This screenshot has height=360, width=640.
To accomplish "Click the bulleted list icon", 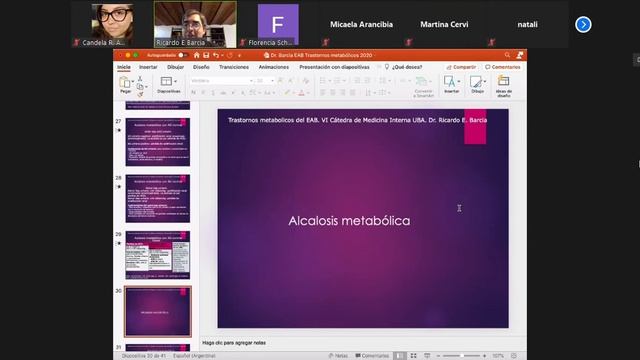I will [x=322, y=81].
